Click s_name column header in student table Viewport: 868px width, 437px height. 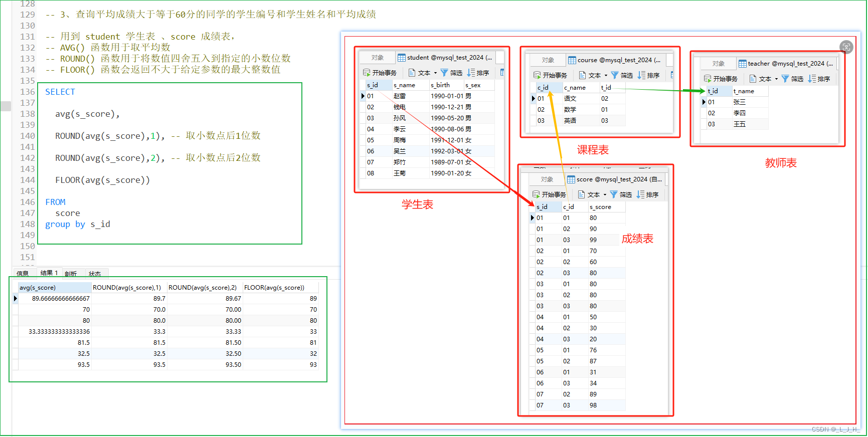pyautogui.click(x=410, y=85)
